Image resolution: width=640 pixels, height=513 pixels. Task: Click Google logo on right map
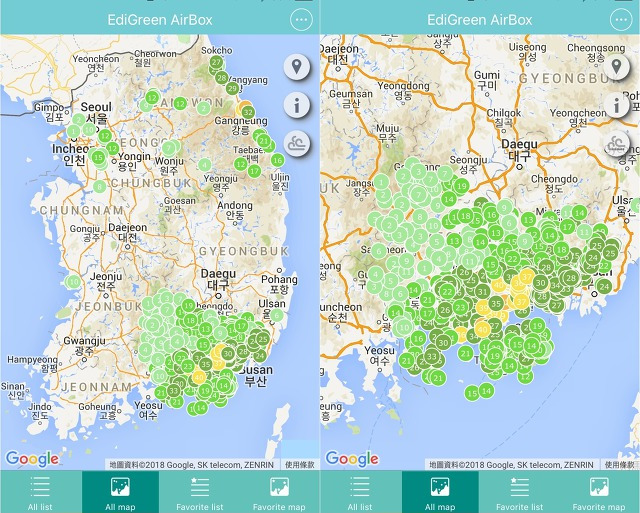tap(352, 459)
